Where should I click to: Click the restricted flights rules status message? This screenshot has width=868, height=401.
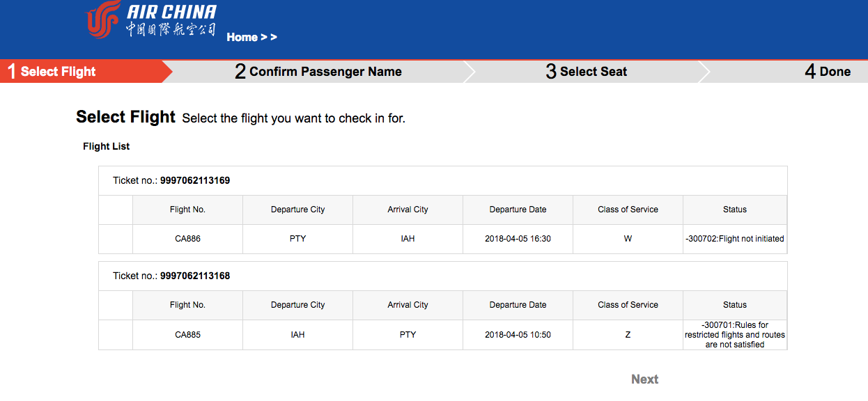tap(735, 335)
